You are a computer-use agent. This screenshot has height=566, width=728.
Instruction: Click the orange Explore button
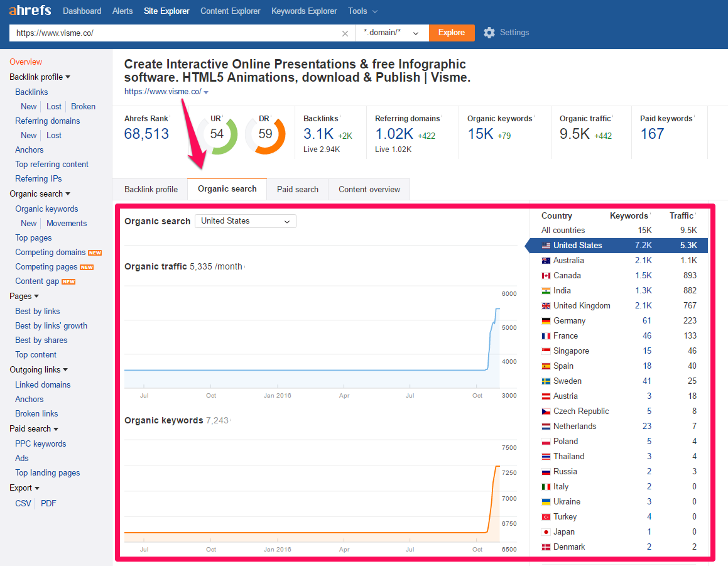[452, 33]
